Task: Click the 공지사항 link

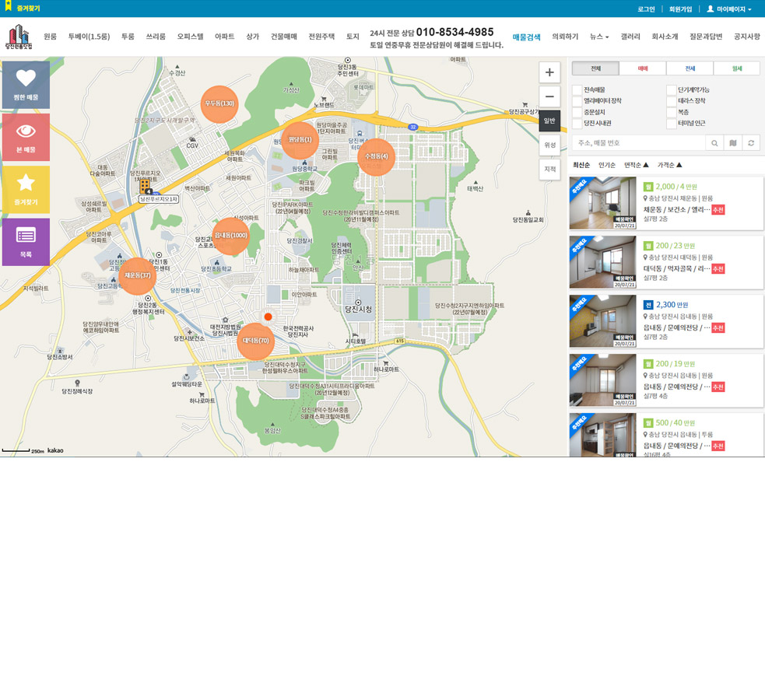Action: tap(747, 37)
